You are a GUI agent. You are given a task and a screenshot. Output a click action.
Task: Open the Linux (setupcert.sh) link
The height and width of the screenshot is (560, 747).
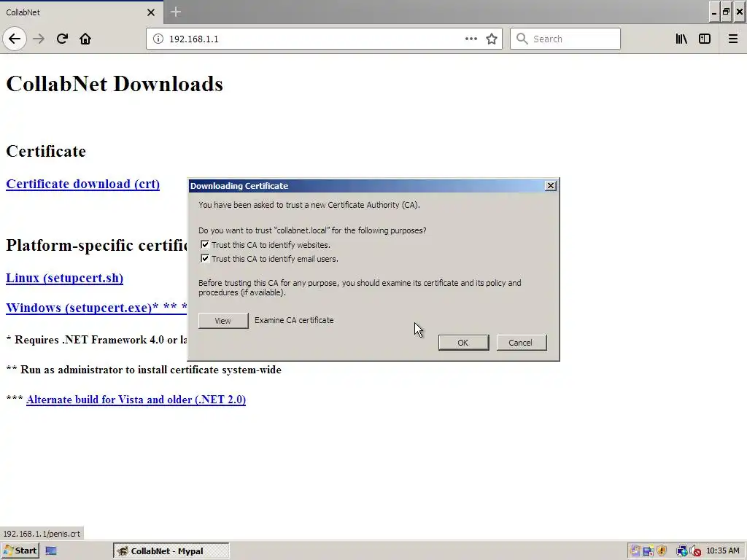click(64, 278)
